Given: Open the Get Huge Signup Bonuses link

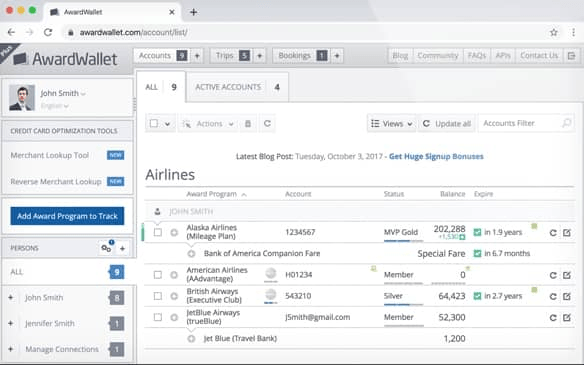Looking at the screenshot, I should click(x=436, y=156).
